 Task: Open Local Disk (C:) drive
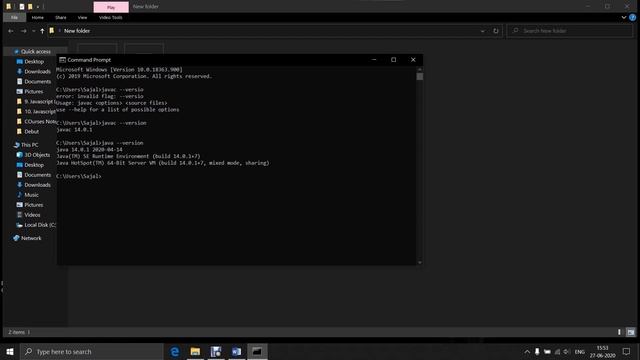pos(36,225)
